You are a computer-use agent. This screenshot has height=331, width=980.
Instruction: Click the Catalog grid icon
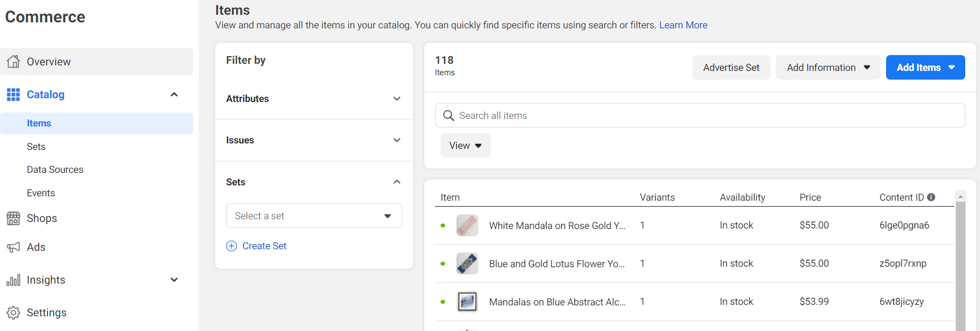(13, 94)
